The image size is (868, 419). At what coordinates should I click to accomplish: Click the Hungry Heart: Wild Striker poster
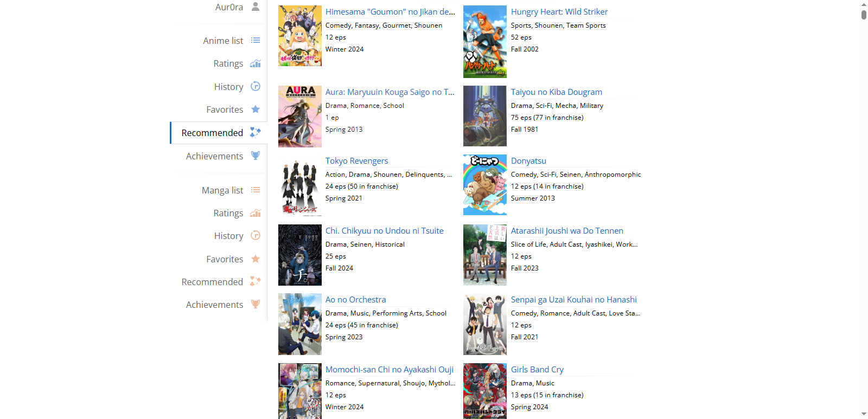coord(485,42)
